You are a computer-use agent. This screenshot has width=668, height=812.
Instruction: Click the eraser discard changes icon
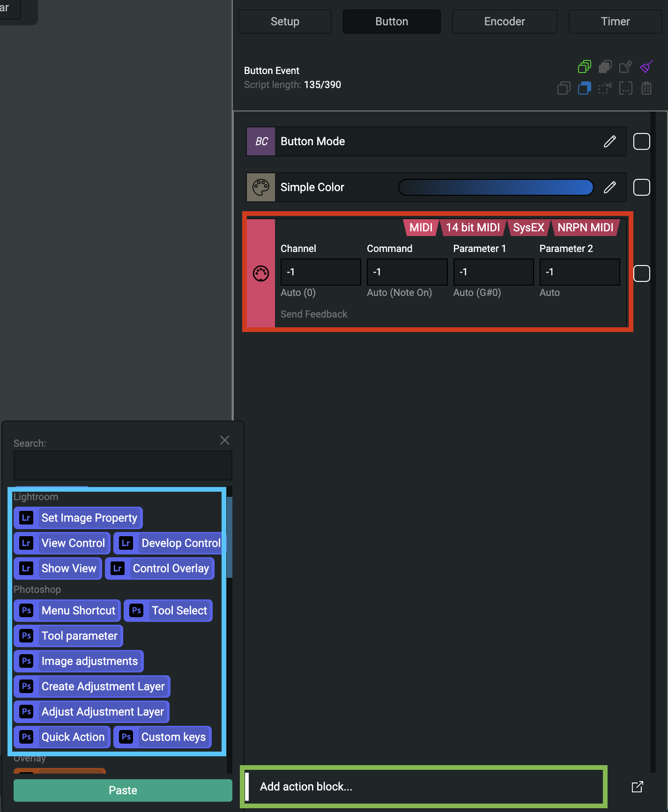tap(625, 67)
